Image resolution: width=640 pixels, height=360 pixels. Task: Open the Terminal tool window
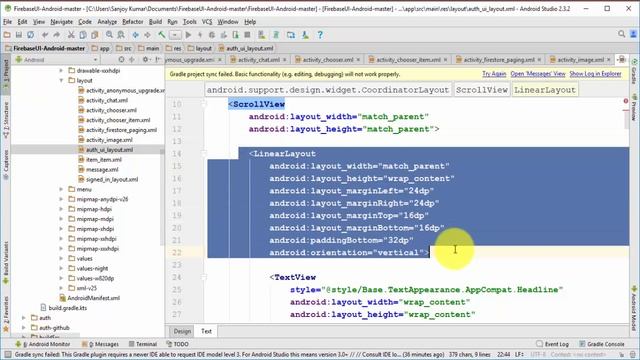coord(143,344)
